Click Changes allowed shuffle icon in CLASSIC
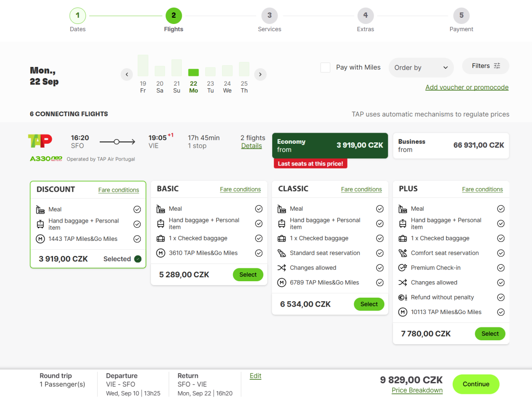This screenshot has height=401, width=532. (282, 268)
